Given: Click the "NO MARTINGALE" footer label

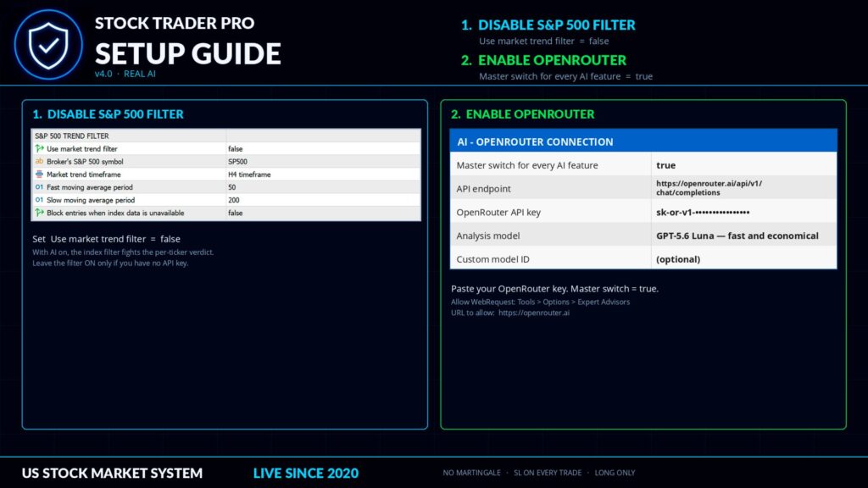Looking at the screenshot, I should (471, 473).
